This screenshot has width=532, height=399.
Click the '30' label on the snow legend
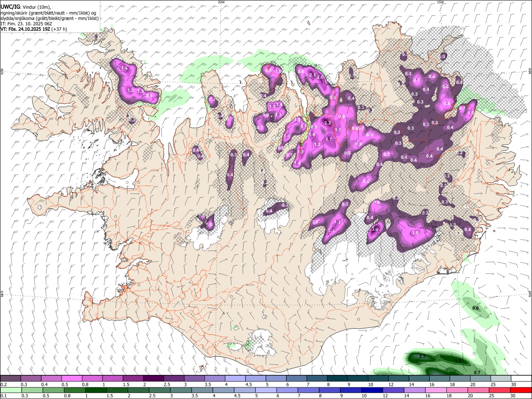coord(513,384)
